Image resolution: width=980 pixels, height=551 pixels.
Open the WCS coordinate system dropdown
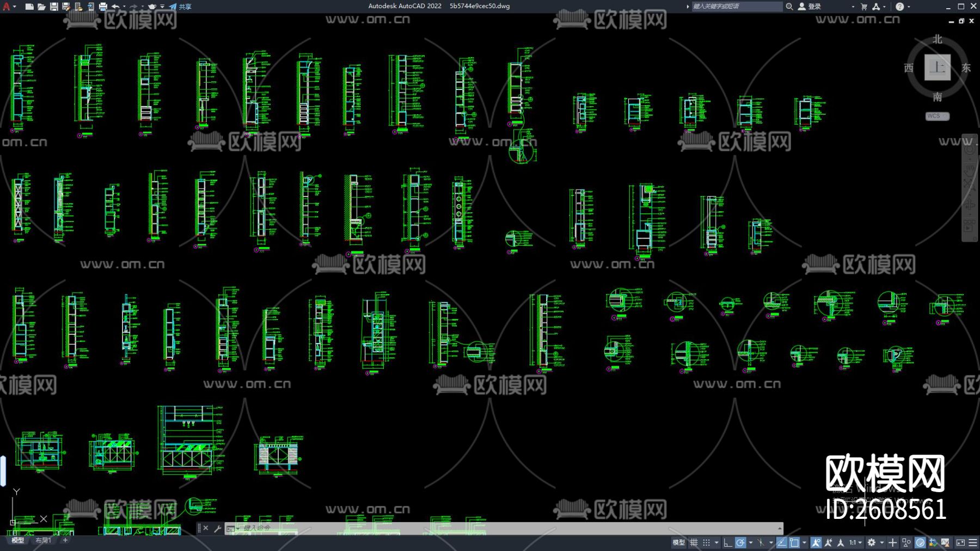pos(938,116)
